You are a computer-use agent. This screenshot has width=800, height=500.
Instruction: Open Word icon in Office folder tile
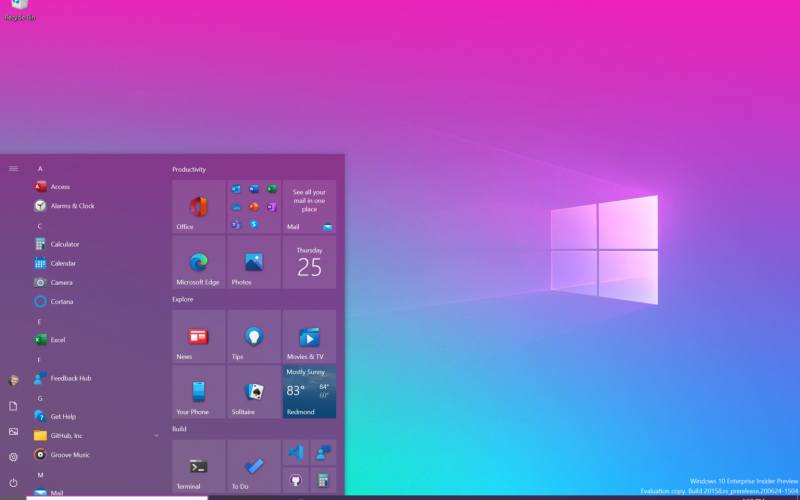coord(254,189)
